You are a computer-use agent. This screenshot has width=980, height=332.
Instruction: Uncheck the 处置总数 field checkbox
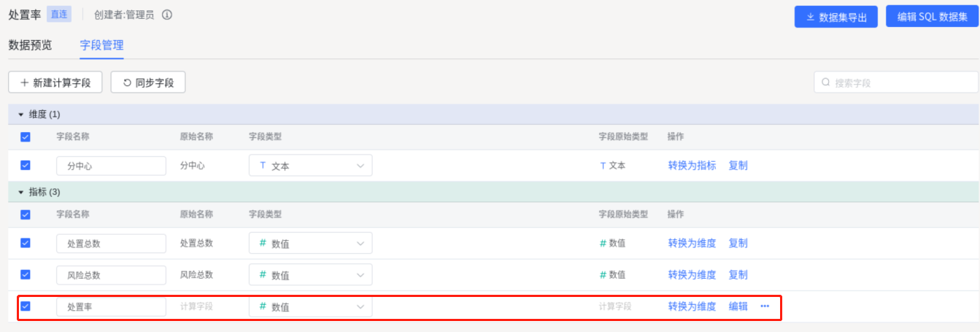26,243
